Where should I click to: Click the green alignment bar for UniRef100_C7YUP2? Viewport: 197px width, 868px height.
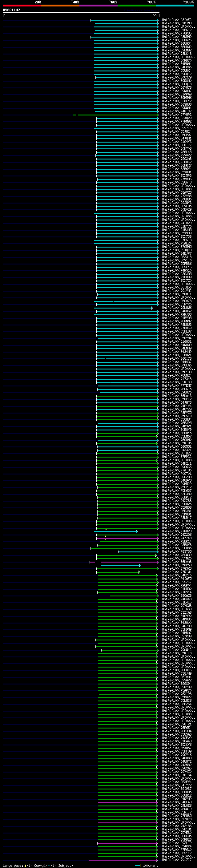point(115,115)
